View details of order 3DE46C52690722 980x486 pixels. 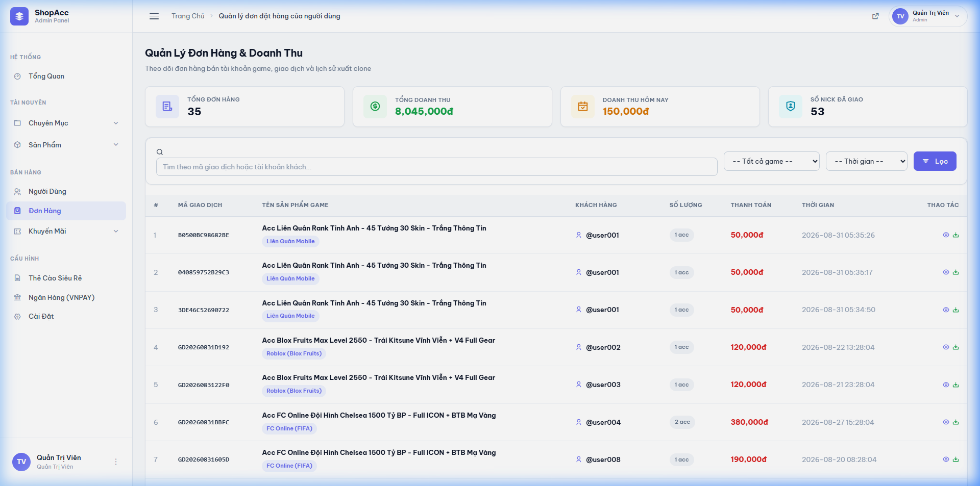(946, 310)
